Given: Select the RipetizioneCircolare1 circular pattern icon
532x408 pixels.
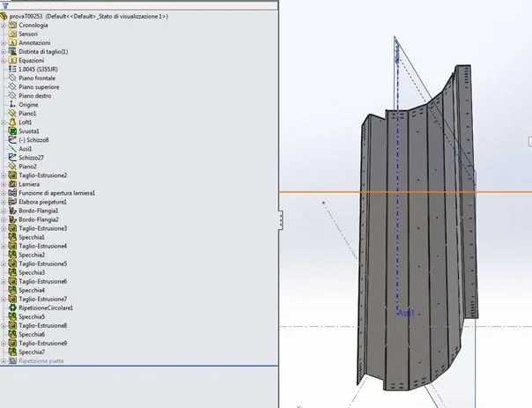Looking at the screenshot, I should [12, 308].
